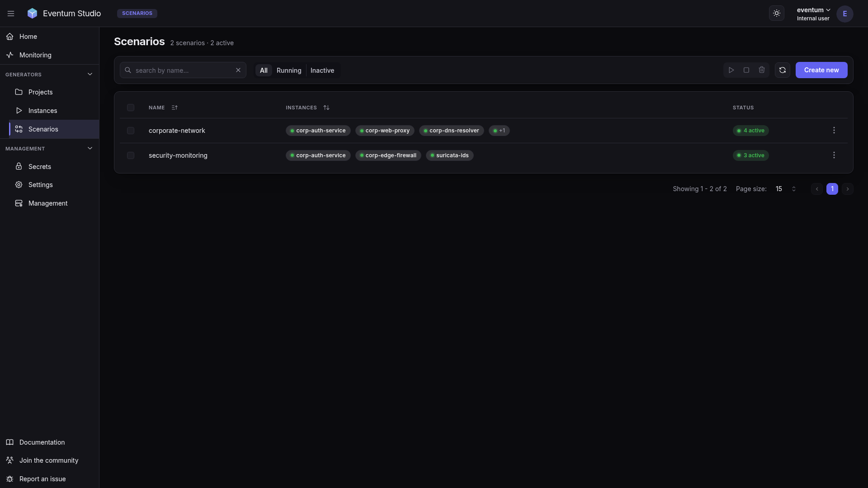Open Settings in sidebar

click(x=54, y=185)
